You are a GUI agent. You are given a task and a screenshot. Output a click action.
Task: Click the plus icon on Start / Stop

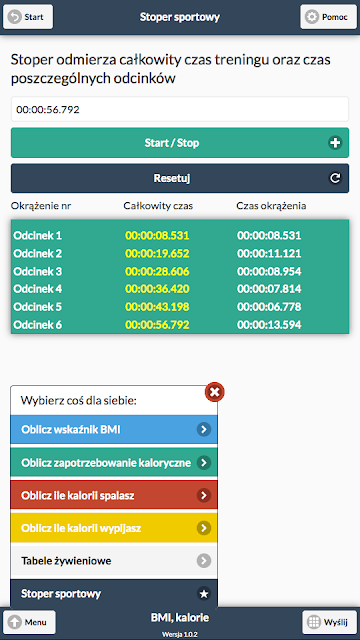click(x=335, y=143)
